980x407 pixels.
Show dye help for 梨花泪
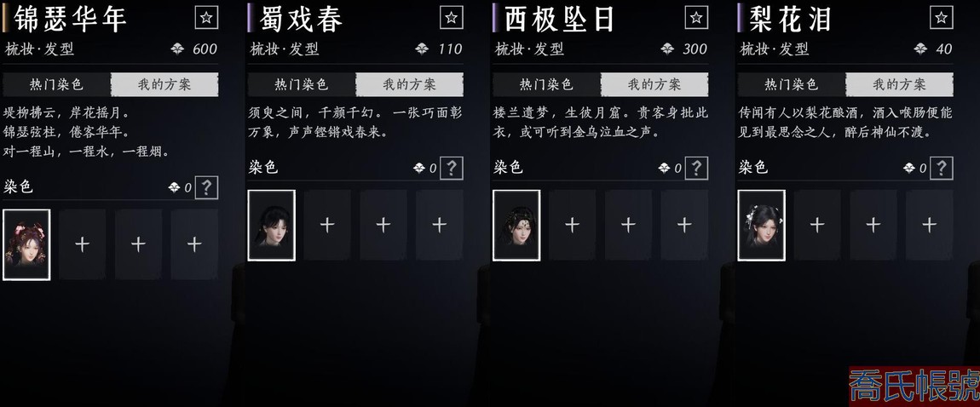click(x=942, y=168)
